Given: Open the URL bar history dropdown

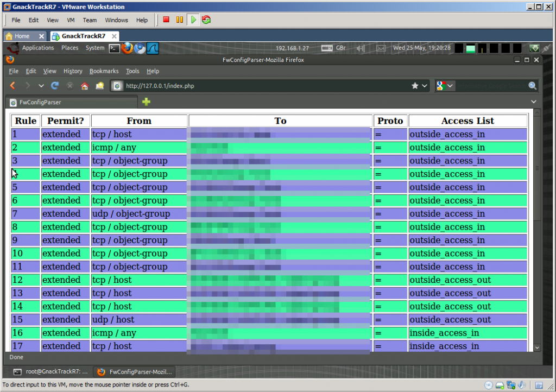Looking at the screenshot, I should point(425,86).
